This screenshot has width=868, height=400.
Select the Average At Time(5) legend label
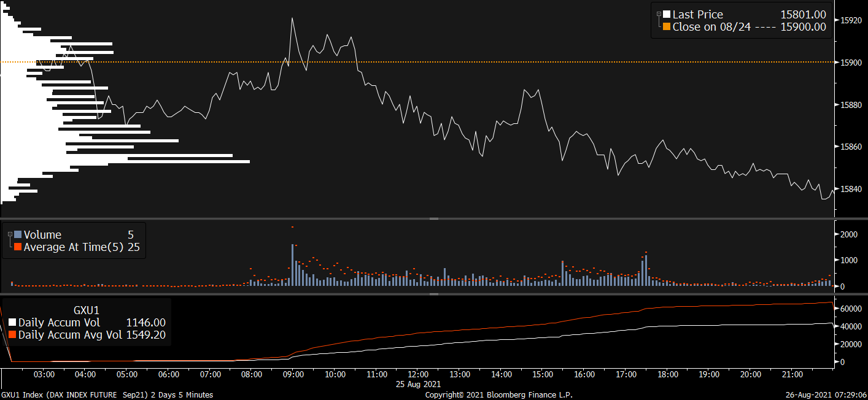click(x=74, y=247)
